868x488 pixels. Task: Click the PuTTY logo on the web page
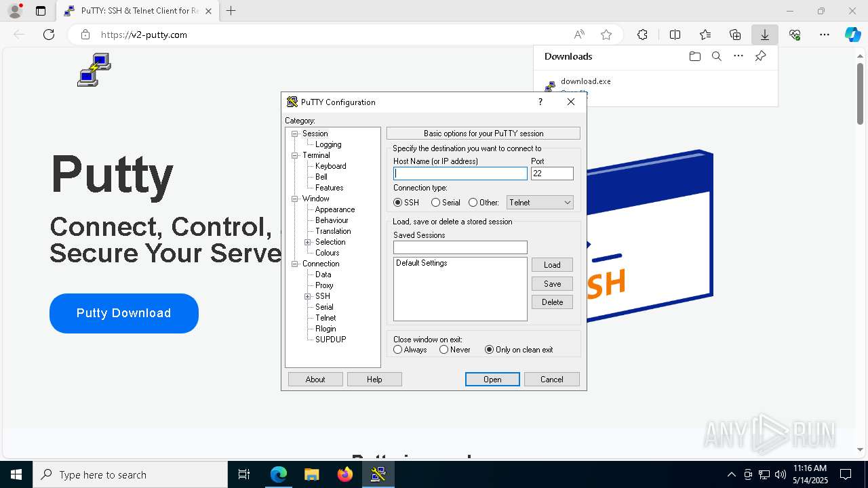94,70
